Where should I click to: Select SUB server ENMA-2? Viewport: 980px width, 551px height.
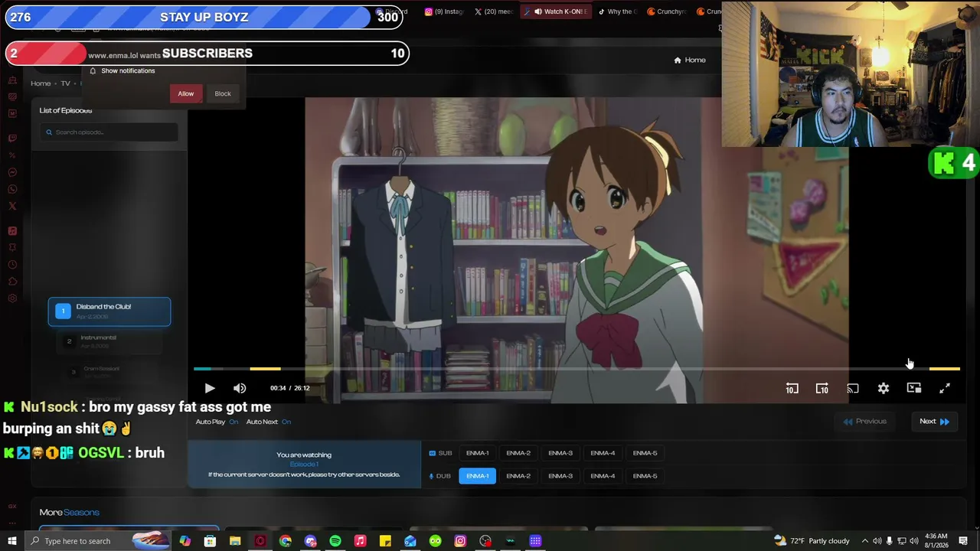coord(518,453)
